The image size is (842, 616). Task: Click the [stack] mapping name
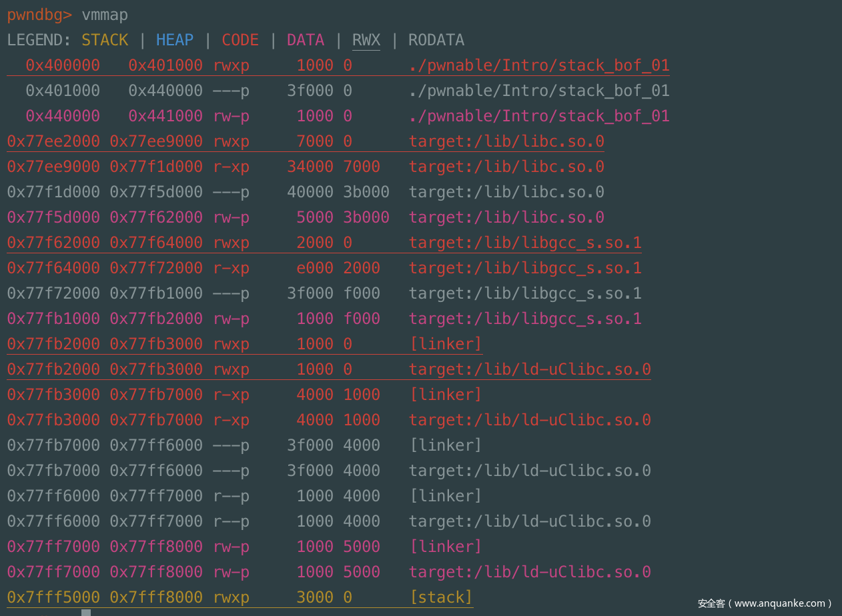(x=441, y=597)
